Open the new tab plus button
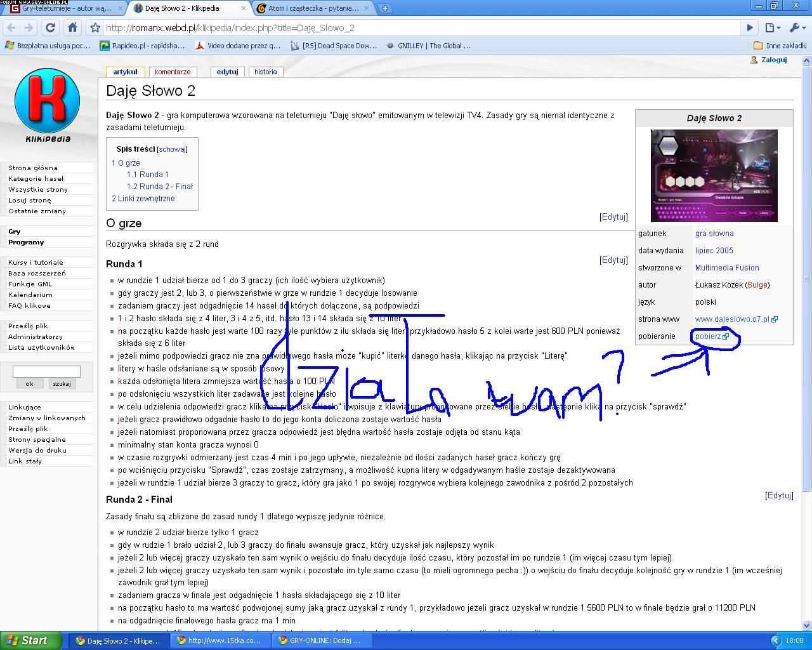This screenshot has width=812, height=650. point(384,8)
